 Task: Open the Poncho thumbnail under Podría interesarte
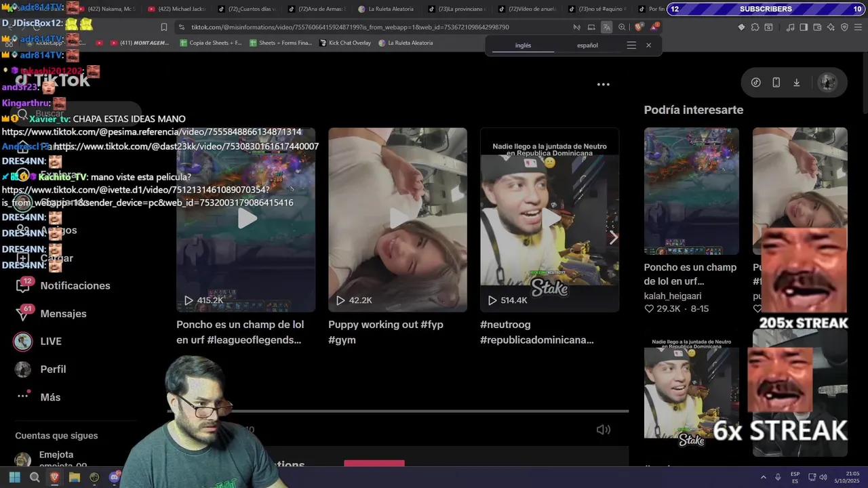[691, 191]
